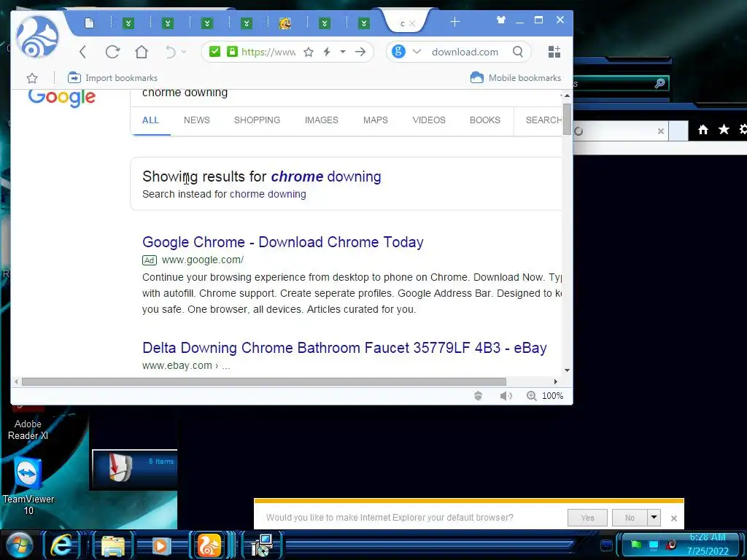Click search magnifier in background window
Viewport: 747px width, 560px height.
(659, 83)
